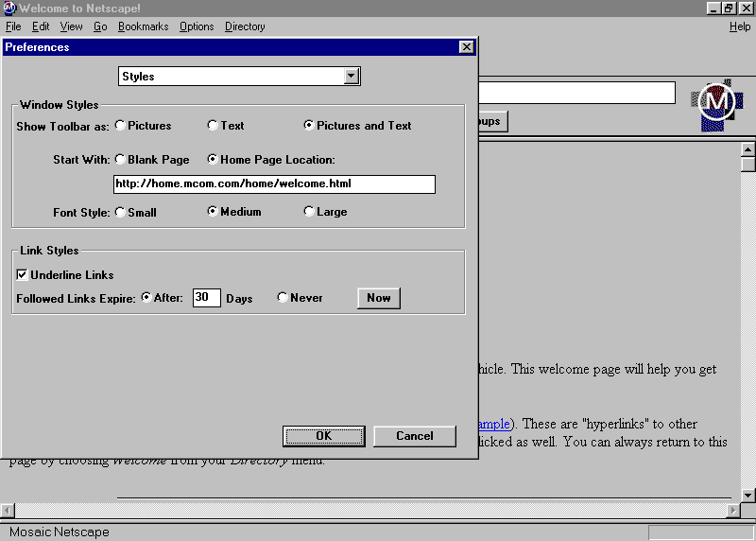Click the status bar progress indicator box
Screen dimensions: 756x541
[700, 532]
